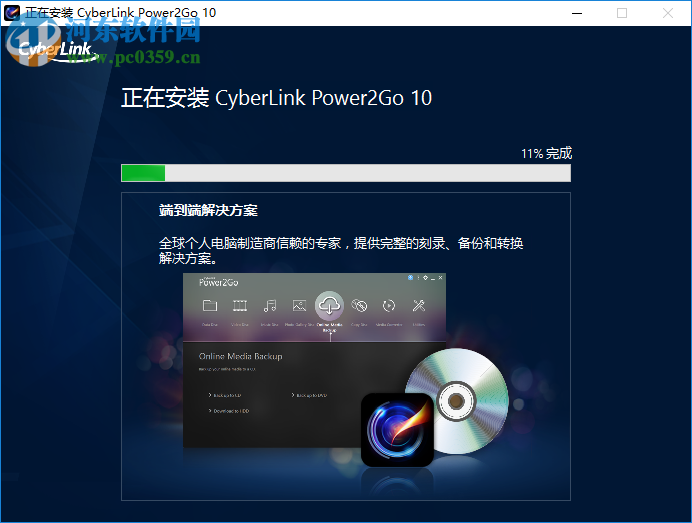Click the Utilities tools icon in preview
The width and height of the screenshot is (692, 523).
pyautogui.click(x=419, y=305)
